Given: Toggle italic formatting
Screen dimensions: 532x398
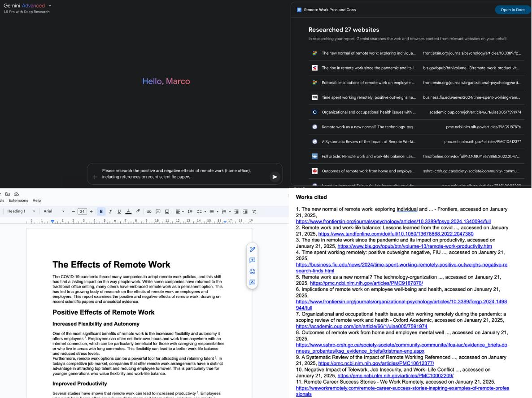Looking at the screenshot, I should coord(110,211).
